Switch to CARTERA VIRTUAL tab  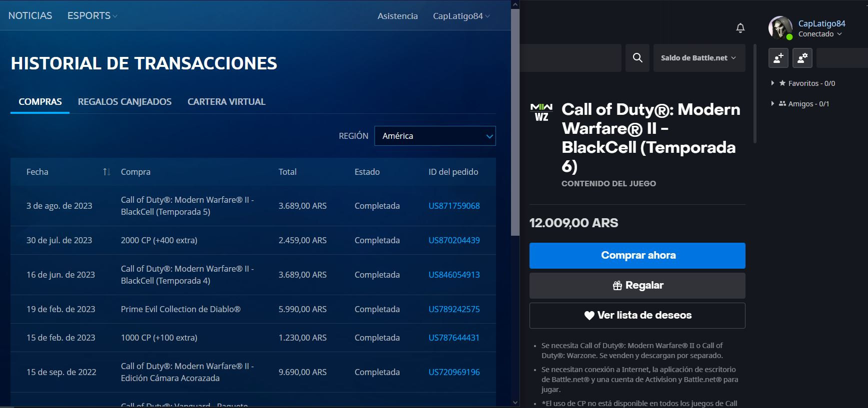click(226, 102)
